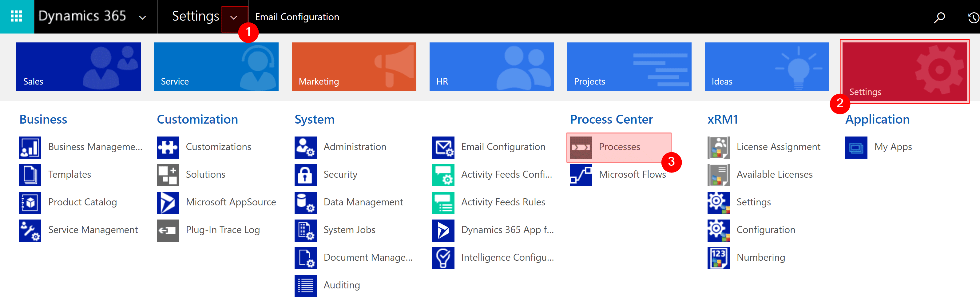This screenshot has height=301, width=980.
Task: Click the Auditing icon
Action: [305, 286]
